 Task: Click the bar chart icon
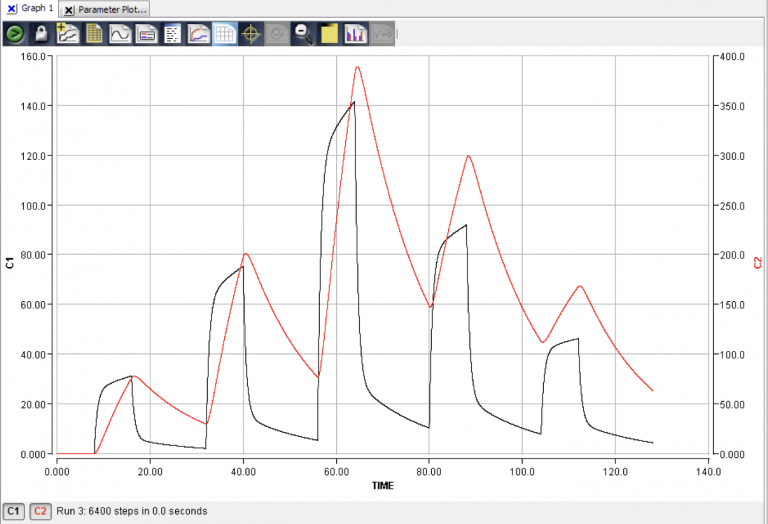click(x=356, y=34)
